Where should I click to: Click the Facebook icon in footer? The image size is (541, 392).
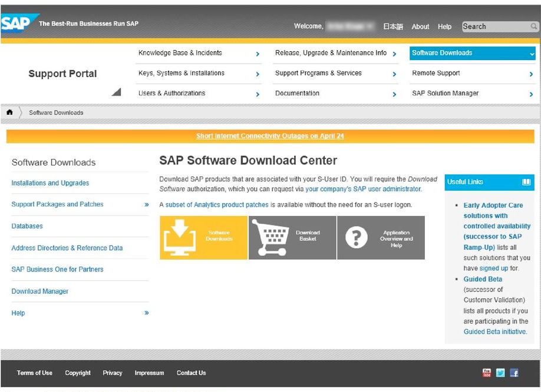click(x=514, y=373)
